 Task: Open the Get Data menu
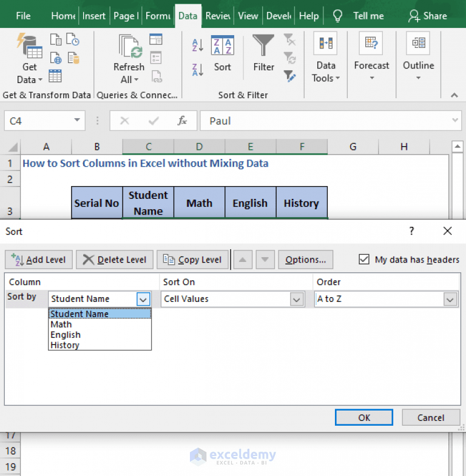pos(30,58)
